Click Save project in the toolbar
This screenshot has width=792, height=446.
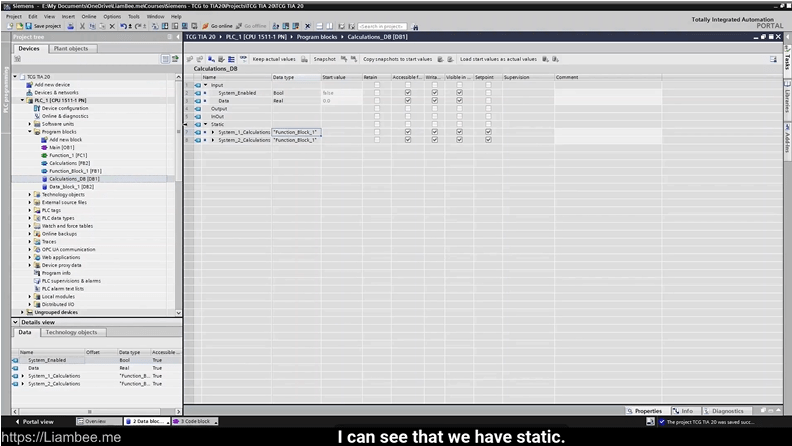pyautogui.click(x=46, y=25)
